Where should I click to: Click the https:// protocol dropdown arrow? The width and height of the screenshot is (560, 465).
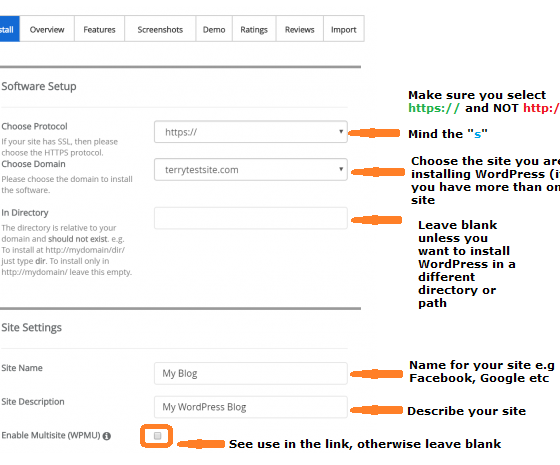coord(341,132)
